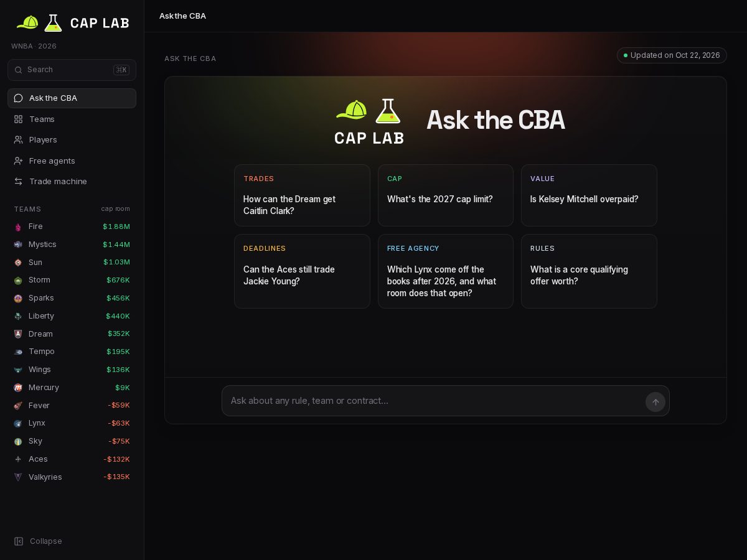Click the TEAMS section heading in sidebar

click(x=27, y=209)
